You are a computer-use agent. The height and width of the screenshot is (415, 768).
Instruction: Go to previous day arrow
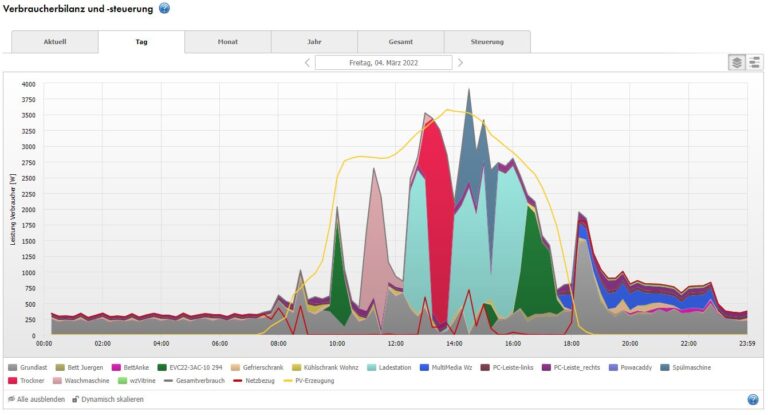(308, 62)
